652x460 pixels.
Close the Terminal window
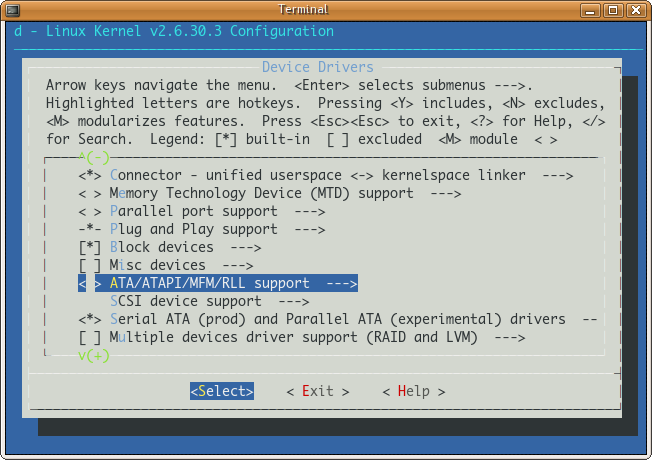pyautogui.click(x=636, y=10)
